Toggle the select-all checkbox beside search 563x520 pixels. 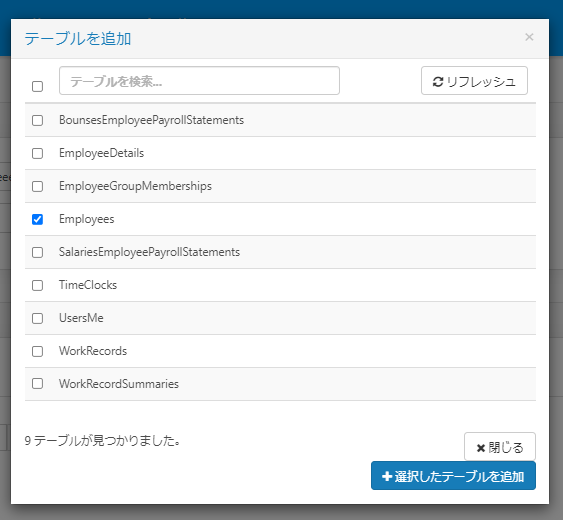coord(37,86)
